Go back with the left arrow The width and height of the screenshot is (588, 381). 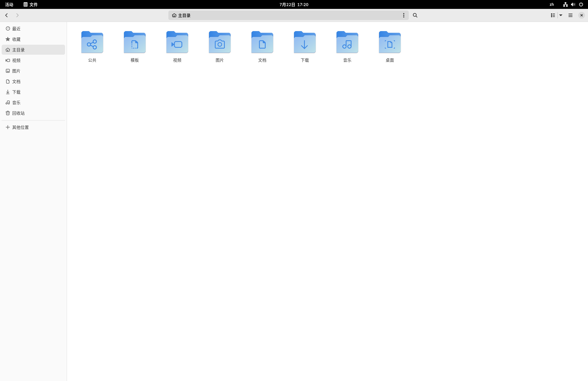pos(7,15)
